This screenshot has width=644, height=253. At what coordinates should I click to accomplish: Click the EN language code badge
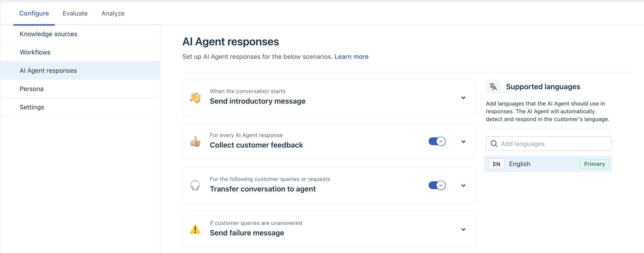coord(496,164)
